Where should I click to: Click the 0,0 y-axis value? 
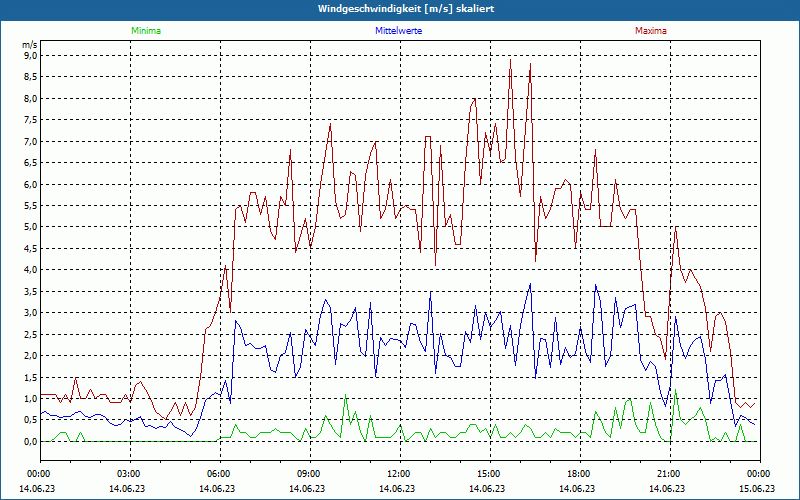tap(31, 441)
